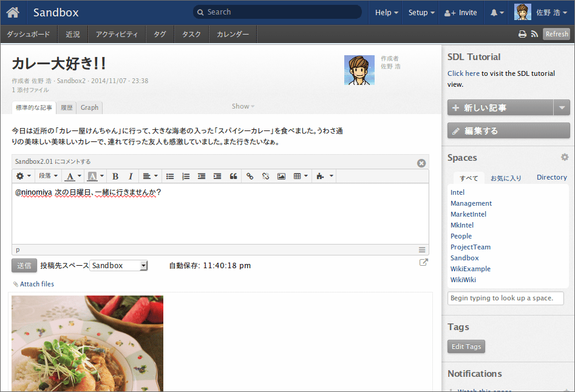Screen dimensions: 575x392
Task: Close the comment editor panel
Action: point(421,163)
